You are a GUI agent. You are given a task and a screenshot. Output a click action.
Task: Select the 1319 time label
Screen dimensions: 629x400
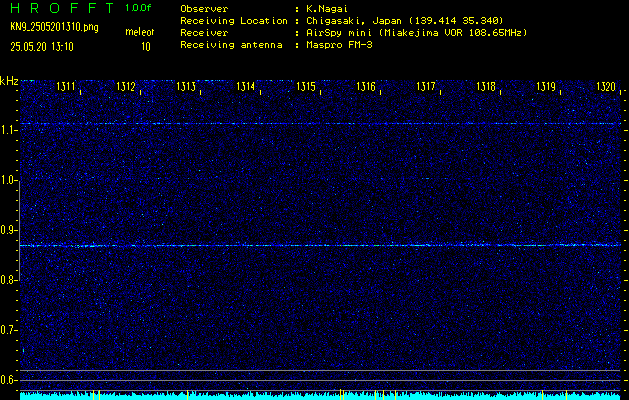tap(546, 86)
